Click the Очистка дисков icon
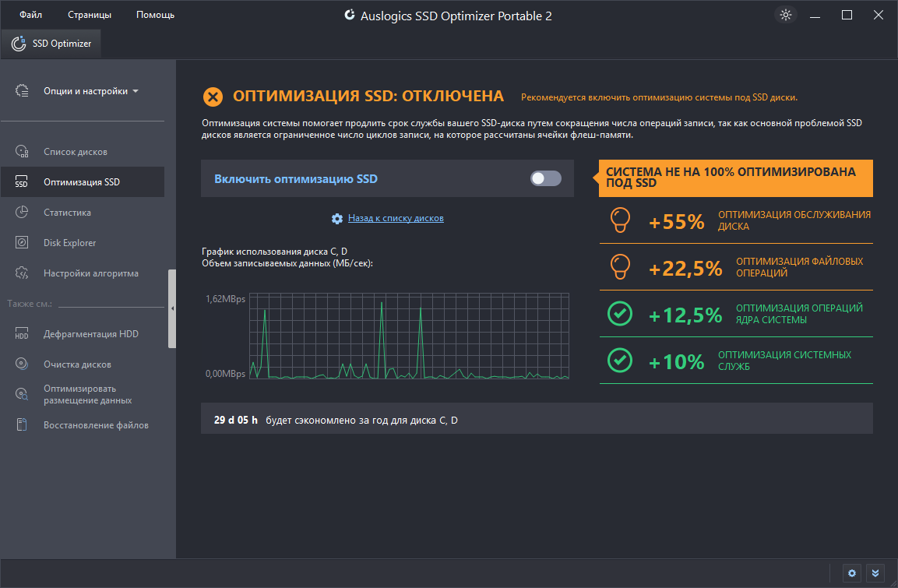 [22, 364]
